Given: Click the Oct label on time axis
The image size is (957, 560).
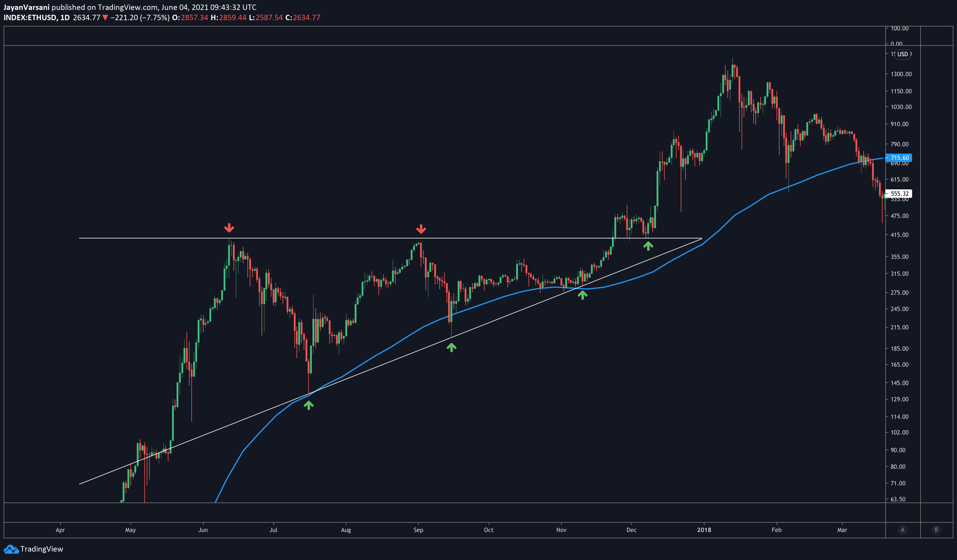Looking at the screenshot, I should coord(489,530).
